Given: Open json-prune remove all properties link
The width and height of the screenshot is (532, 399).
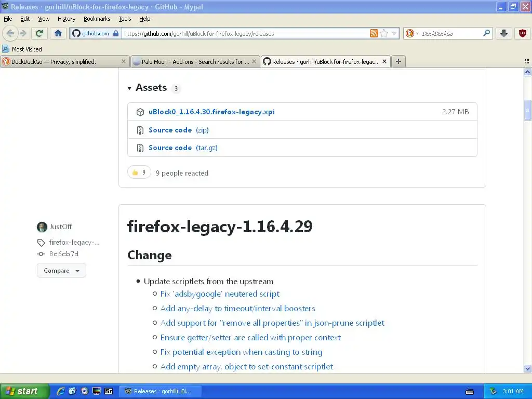Looking at the screenshot, I should (x=272, y=323).
